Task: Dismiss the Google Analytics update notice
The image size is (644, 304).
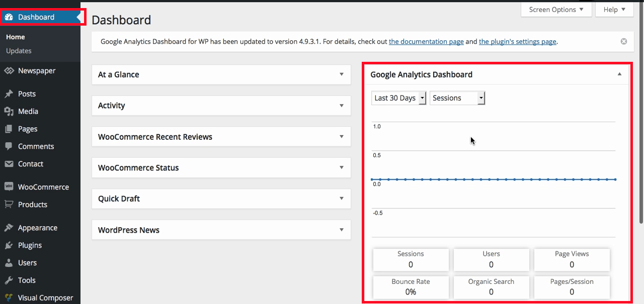Action: coord(624,42)
